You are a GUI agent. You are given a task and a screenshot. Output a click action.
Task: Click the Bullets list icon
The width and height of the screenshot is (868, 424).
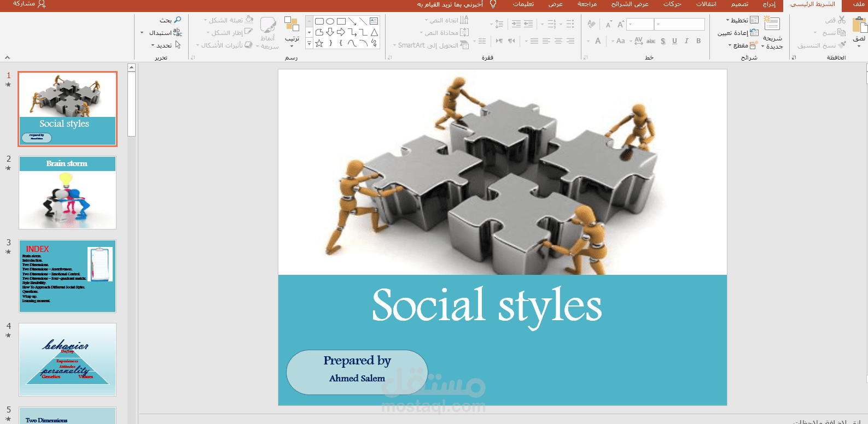pos(570,24)
